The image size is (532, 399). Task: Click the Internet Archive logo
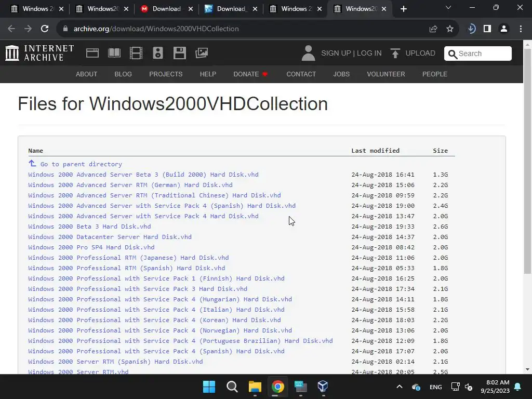click(39, 53)
